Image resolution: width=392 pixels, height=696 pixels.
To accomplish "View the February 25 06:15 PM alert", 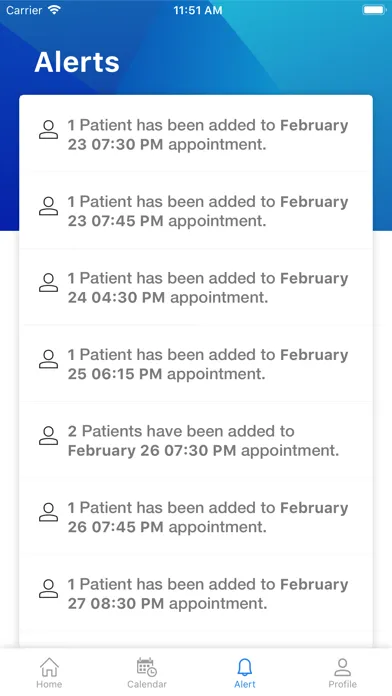I will [x=196, y=364].
